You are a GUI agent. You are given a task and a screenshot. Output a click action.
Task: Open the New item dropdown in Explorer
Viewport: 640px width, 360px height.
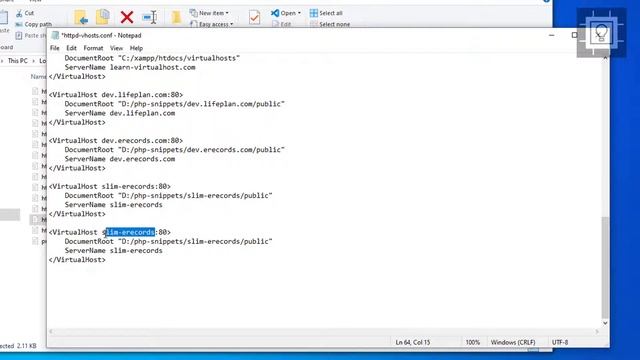[209, 13]
